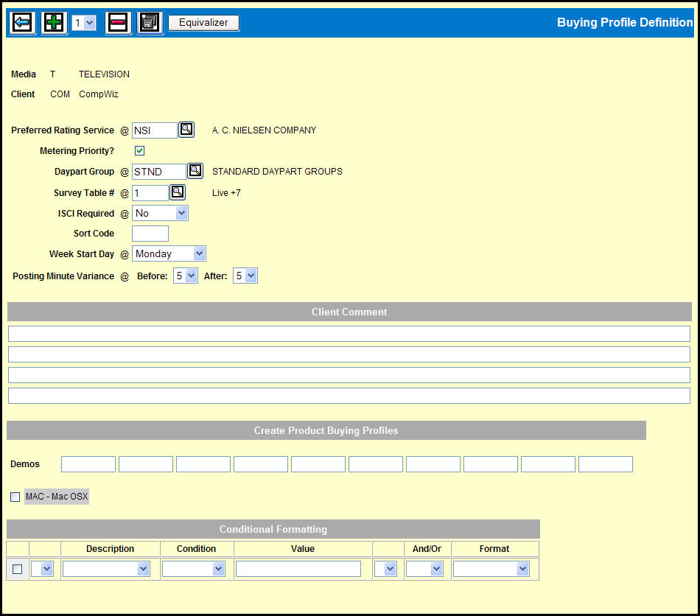Viewport: 700px width, 616px height.
Task: Open the Daypart Group lookup icon
Action: pyautogui.click(x=195, y=171)
